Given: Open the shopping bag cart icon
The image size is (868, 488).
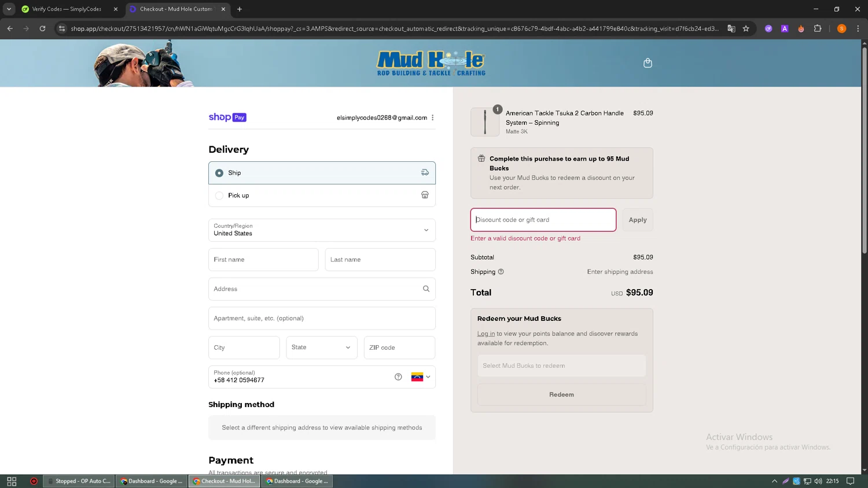Looking at the screenshot, I should [x=648, y=63].
